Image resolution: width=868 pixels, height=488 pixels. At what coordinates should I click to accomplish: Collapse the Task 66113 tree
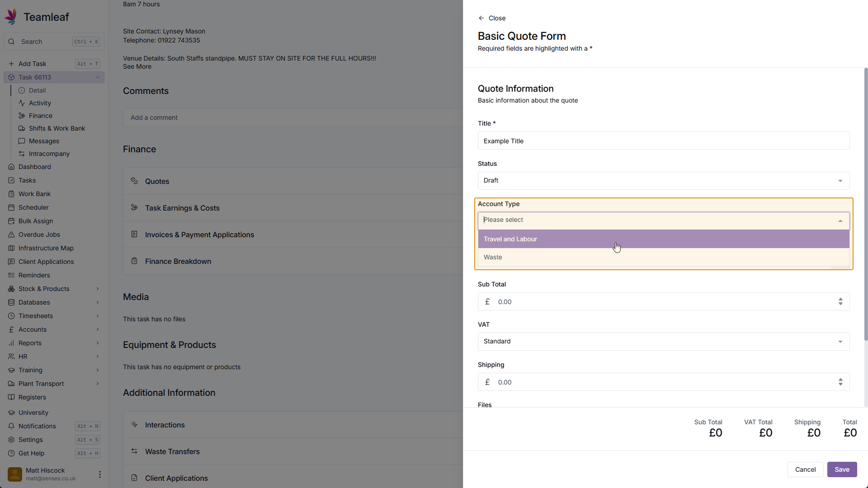tap(98, 77)
